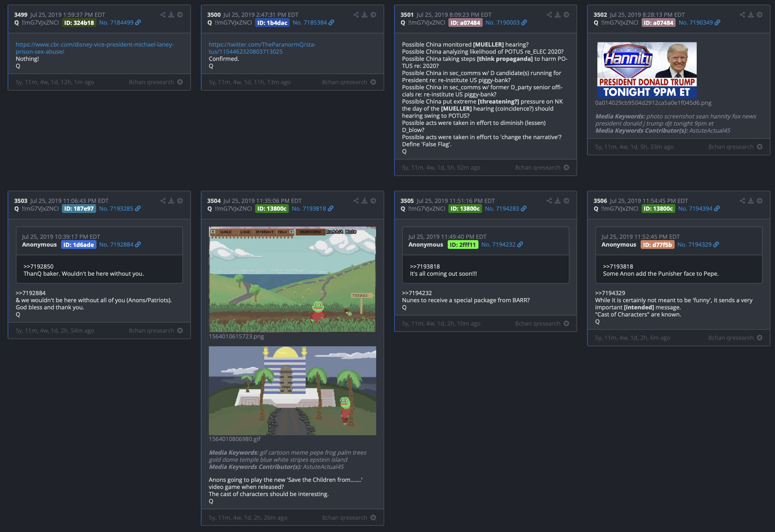Screen dimensions: 775x532
Task: Click share icon on post 3504
Action: tap(356, 201)
